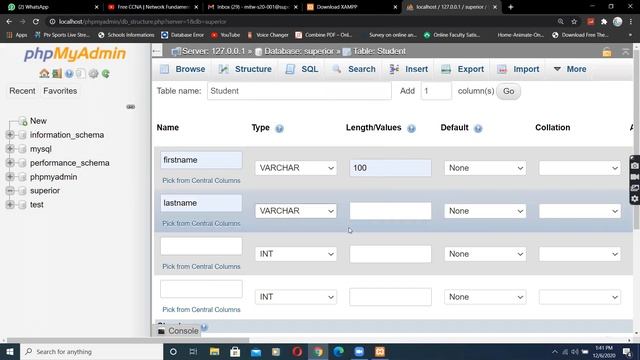Focus the Table name input field
The height and width of the screenshot is (360, 640).
(299, 91)
